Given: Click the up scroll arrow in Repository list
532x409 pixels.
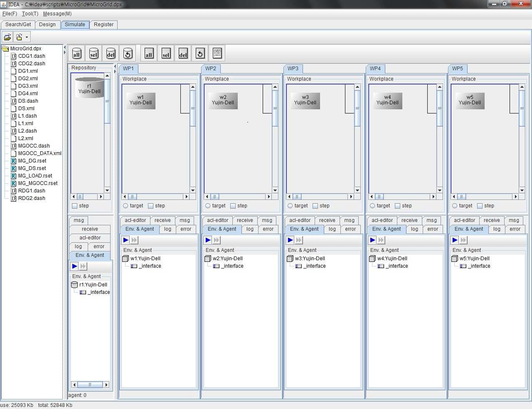Looking at the screenshot, I should (x=107, y=76).
